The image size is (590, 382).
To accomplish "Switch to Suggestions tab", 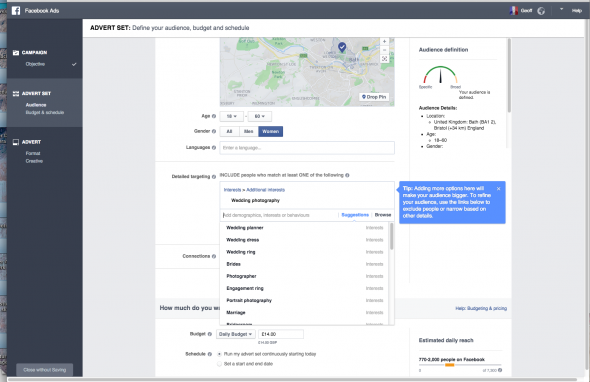I will pyautogui.click(x=355, y=215).
